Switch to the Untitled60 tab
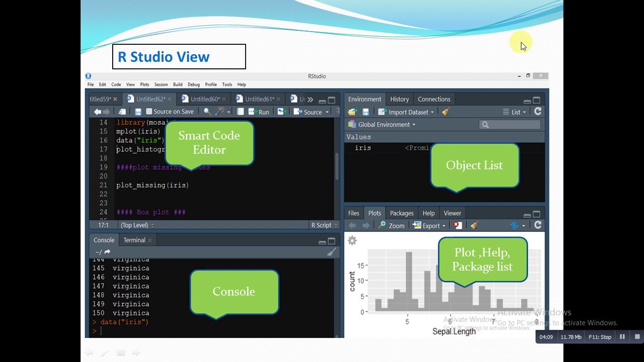 (205, 99)
